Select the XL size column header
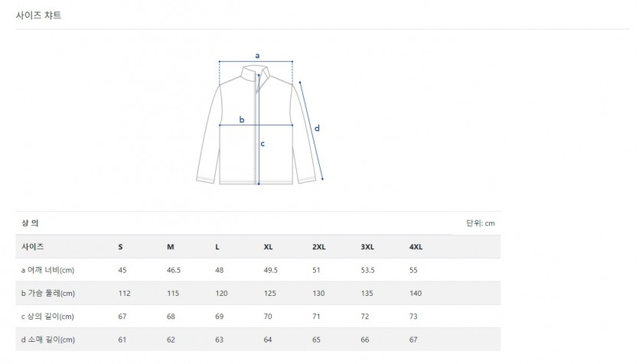 (x=268, y=247)
